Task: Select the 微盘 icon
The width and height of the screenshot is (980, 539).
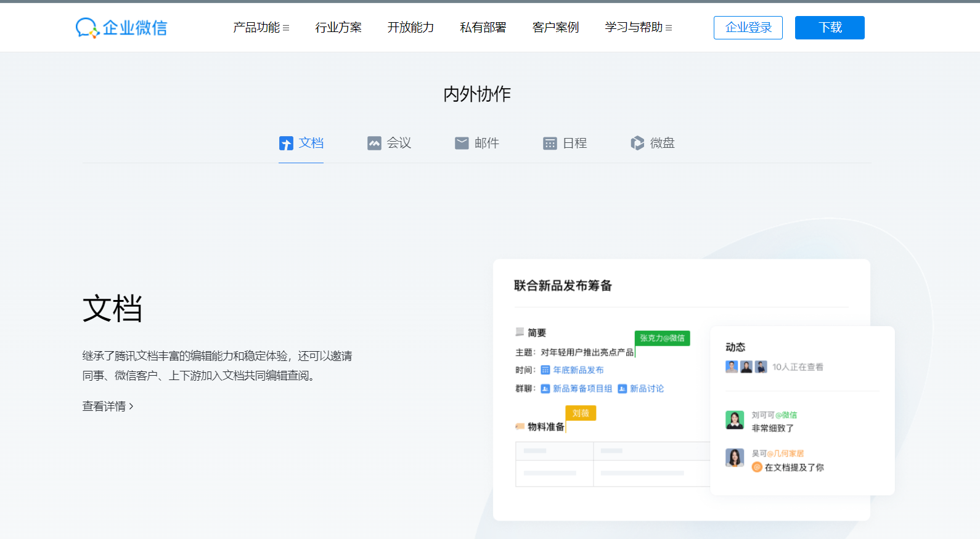Action: pyautogui.click(x=637, y=144)
